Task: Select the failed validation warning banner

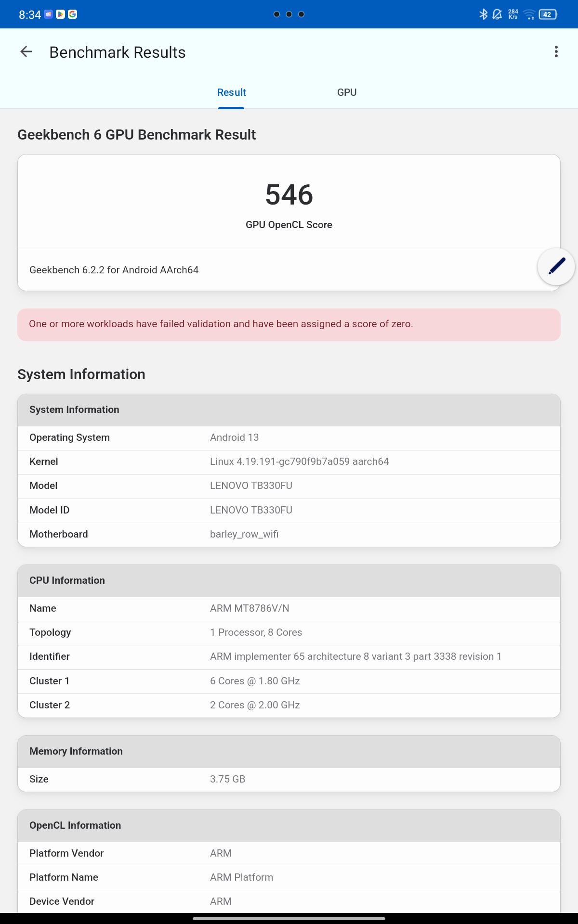Action: [289, 324]
